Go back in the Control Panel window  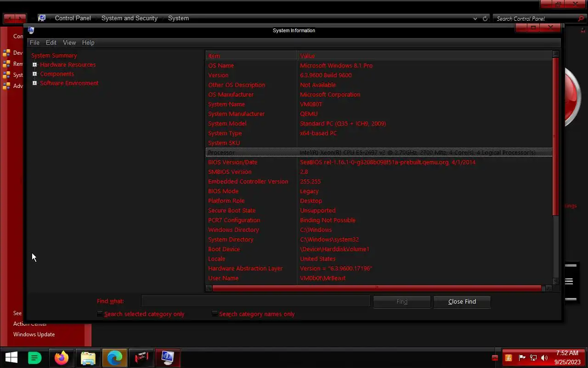click(9, 18)
